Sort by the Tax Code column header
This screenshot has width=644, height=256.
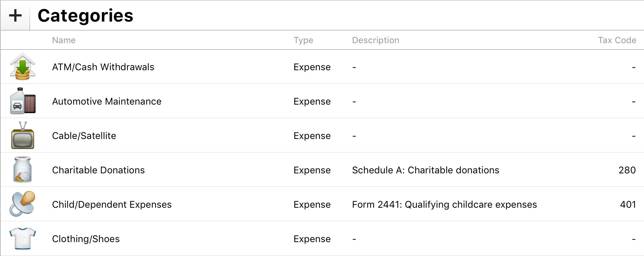[617, 40]
